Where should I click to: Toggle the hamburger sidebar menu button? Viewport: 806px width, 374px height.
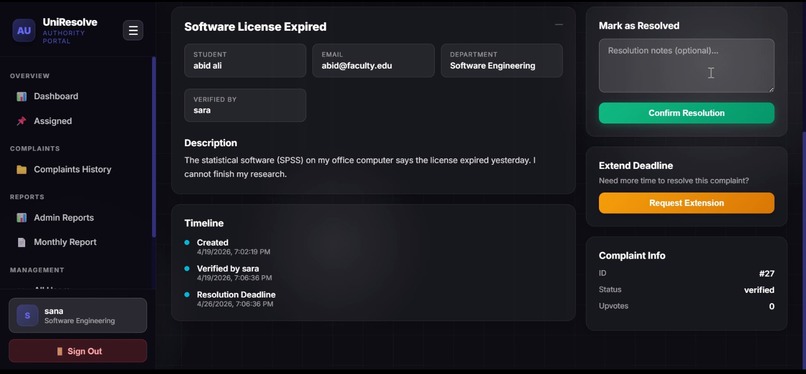133,30
